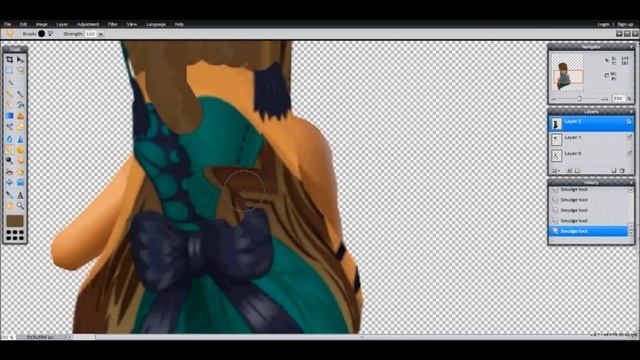Open the Image menu
The width and height of the screenshot is (640, 360).
pos(41,24)
